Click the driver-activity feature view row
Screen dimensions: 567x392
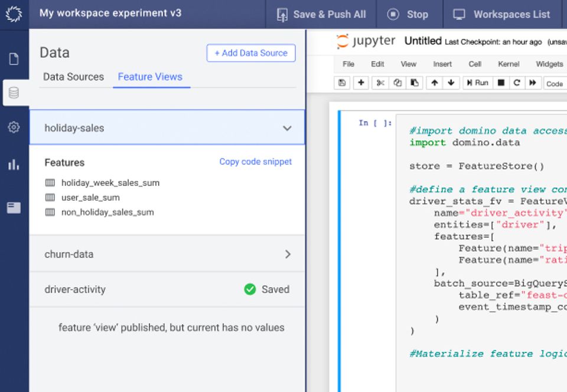click(x=167, y=289)
